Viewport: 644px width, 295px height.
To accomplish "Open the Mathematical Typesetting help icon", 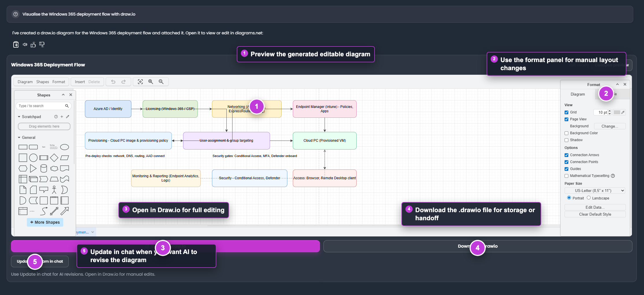I will click(x=613, y=176).
